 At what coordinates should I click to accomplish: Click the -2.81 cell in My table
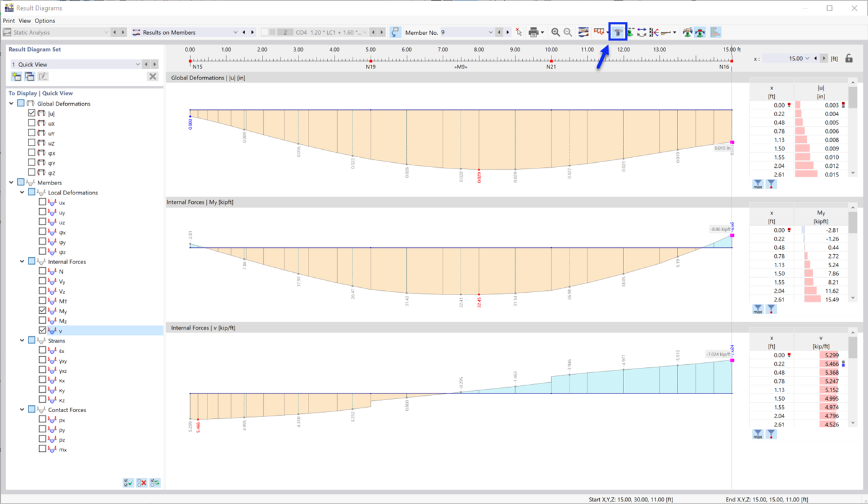coord(821,230)
